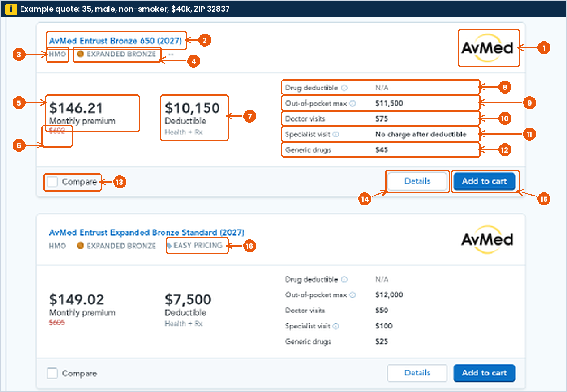567x392 pixels.
Task: Click the yellow info icon beside Example quote
Action: coord(12,9)
